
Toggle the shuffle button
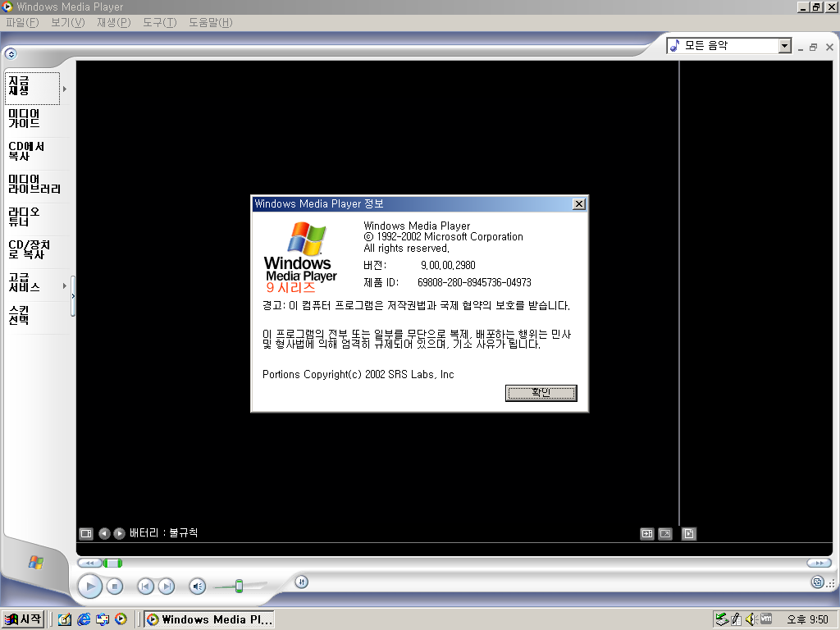click(302, 582)
